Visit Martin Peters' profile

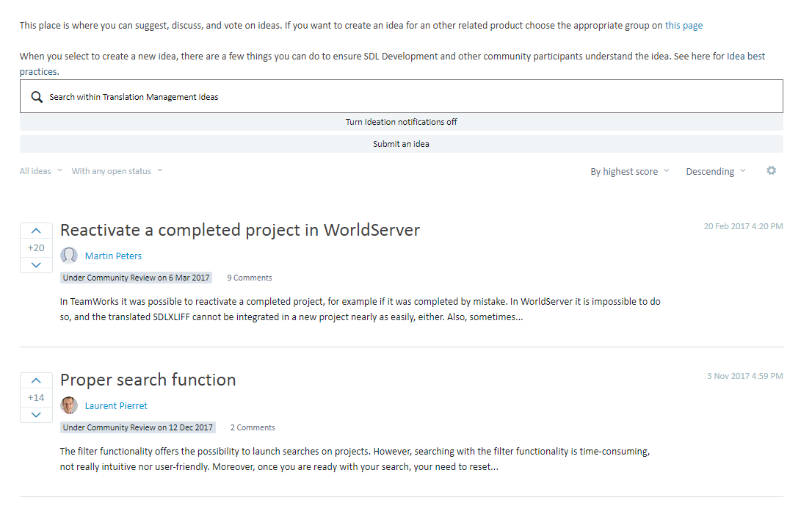113,256
